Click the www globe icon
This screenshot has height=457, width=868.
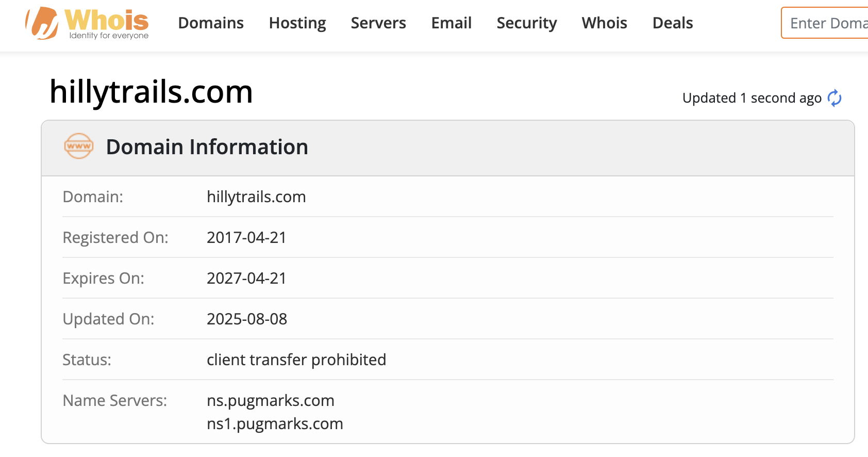point(79,146)
